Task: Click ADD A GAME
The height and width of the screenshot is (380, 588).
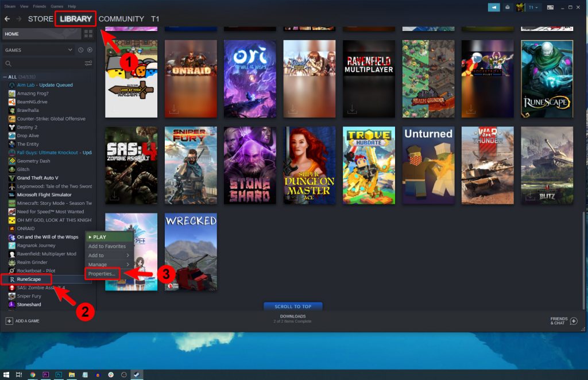Action: pyautogui.click(x=22, y=321)
